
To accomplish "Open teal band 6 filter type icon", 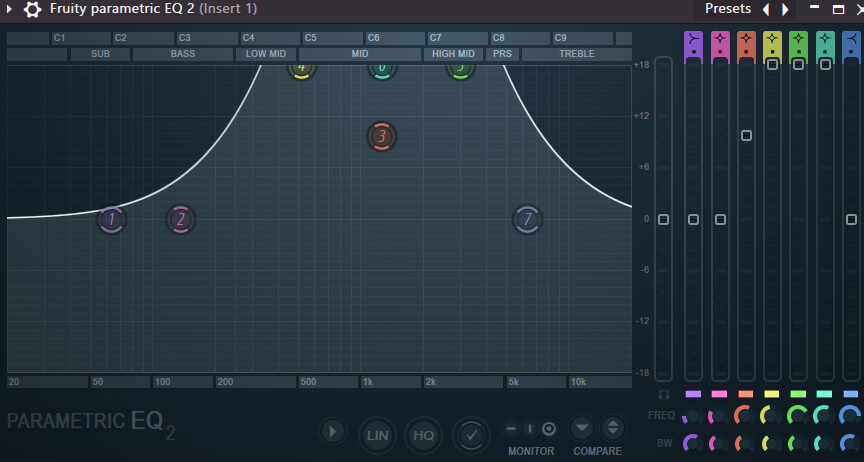I will pyautogui.click(x=825, y=39).
